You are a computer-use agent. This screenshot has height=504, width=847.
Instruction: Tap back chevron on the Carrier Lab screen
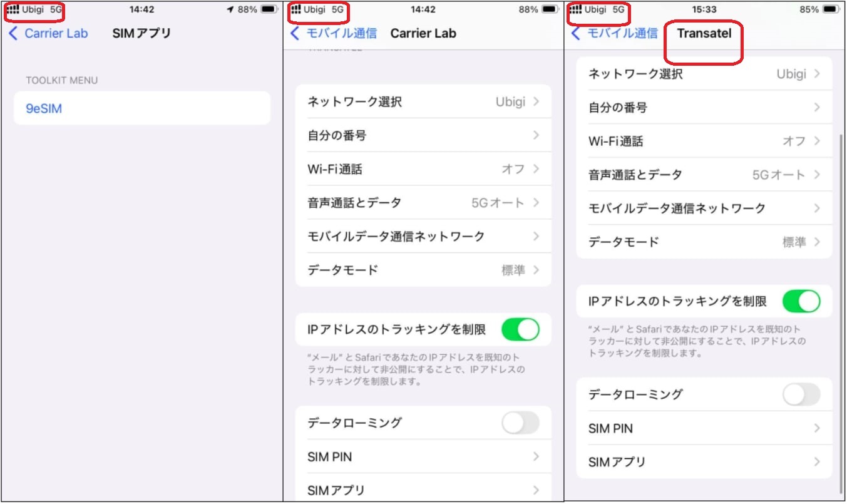pyautogui.click(x=295, y=33)
